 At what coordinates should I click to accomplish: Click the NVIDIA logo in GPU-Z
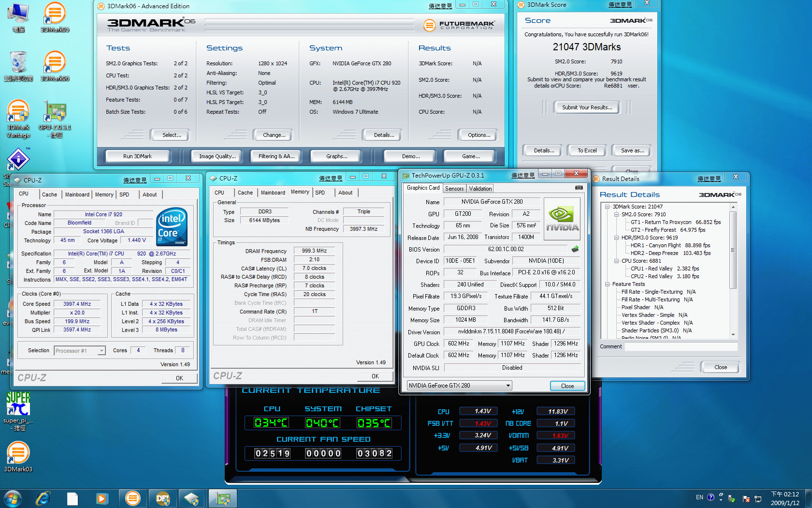(x=562, y=219)
